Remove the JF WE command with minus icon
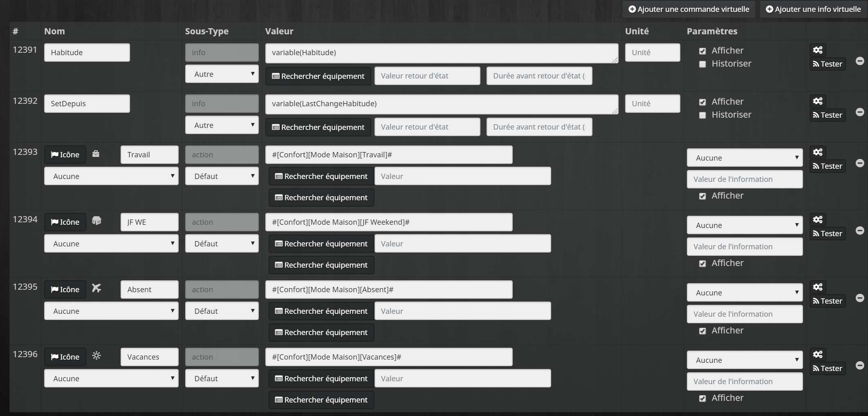Viewport: 868px width, 416px height. [x=860, y=230]
